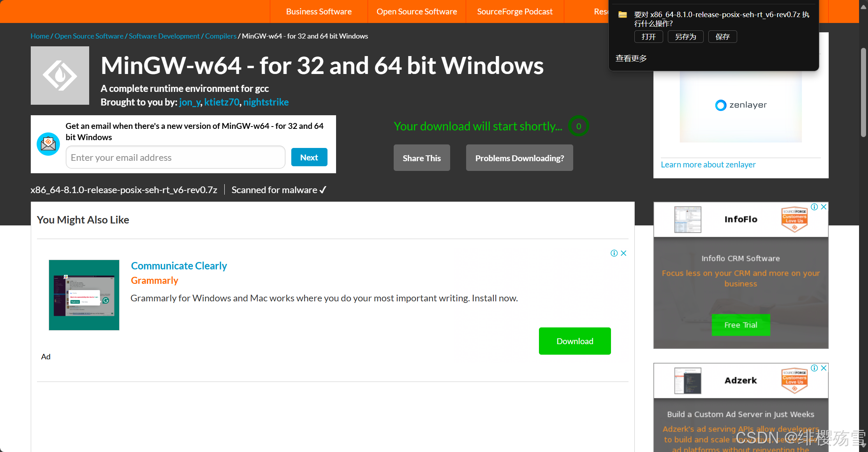Viewport: 868px width, 452px height.
Task: Click the folder icon in download popup
Action: tap(623, 15)
